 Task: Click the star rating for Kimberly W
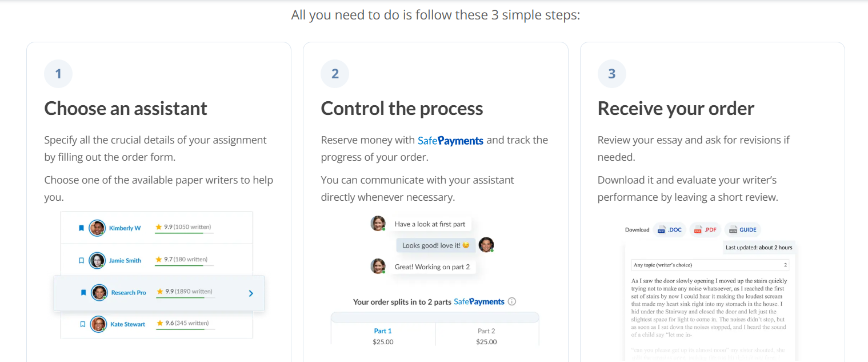tap(159, 227)
